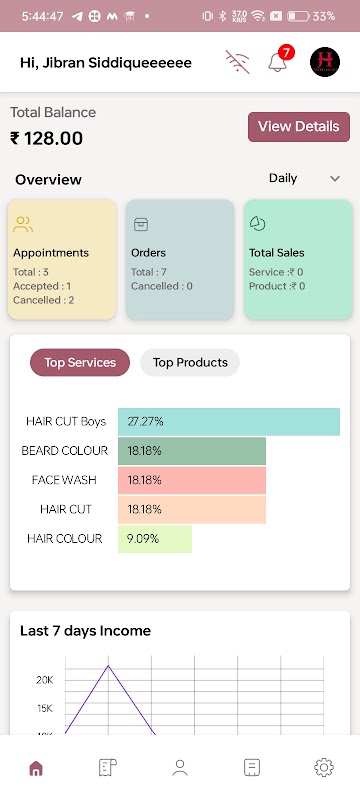The width and height of the screenshot is (360, 800).
Task: Open the profile avatar picture
Action: [x=325, y=62]
